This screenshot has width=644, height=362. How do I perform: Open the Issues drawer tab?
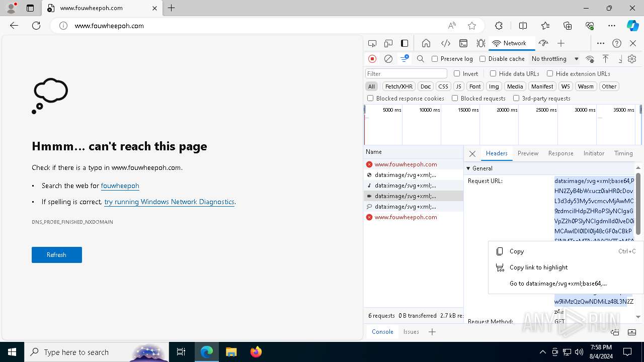(411, 332)
